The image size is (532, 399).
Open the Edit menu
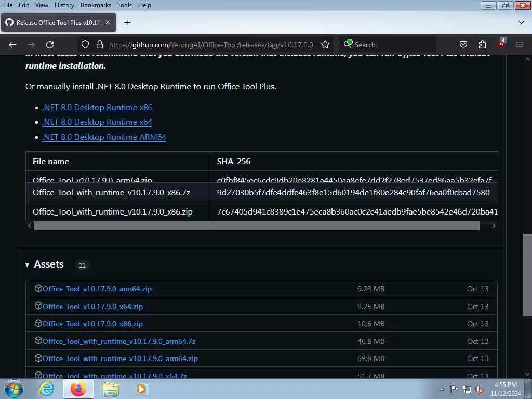pyautogui.click(x=23, y=5)
